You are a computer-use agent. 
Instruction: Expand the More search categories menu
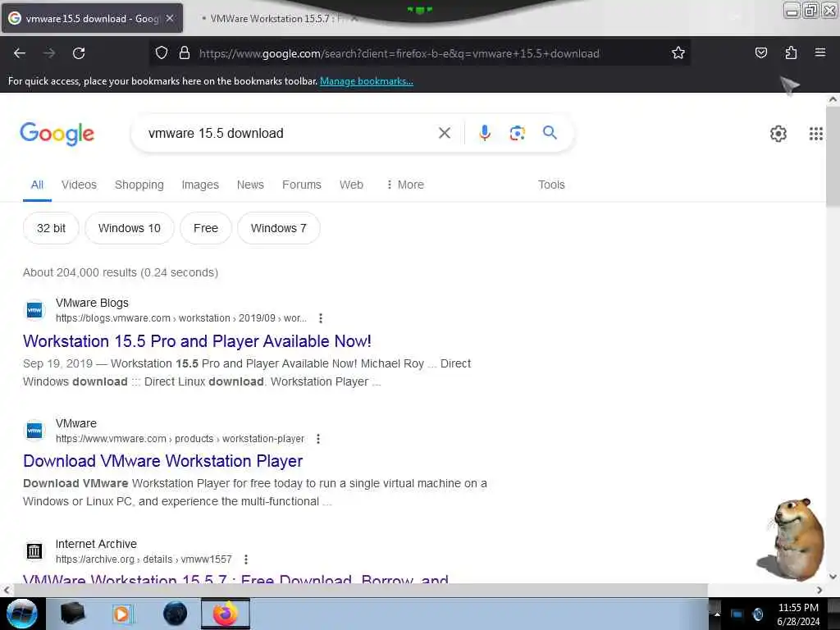[x=405, y=185]
